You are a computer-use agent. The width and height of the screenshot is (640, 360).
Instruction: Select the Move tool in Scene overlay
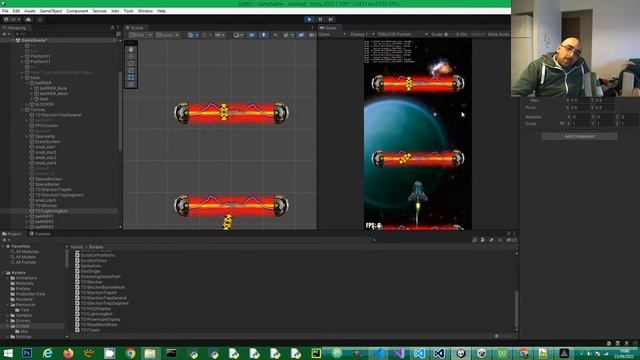point(131,56)
